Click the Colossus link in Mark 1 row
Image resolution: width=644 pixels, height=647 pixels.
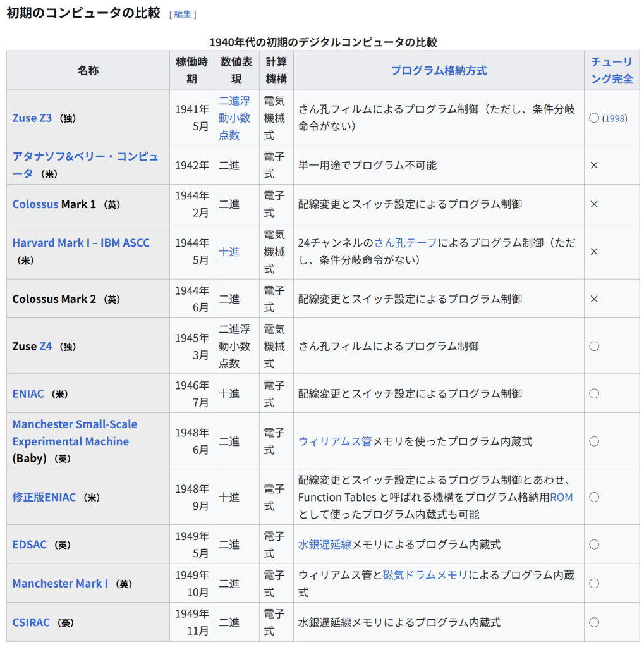click(35, 204)
